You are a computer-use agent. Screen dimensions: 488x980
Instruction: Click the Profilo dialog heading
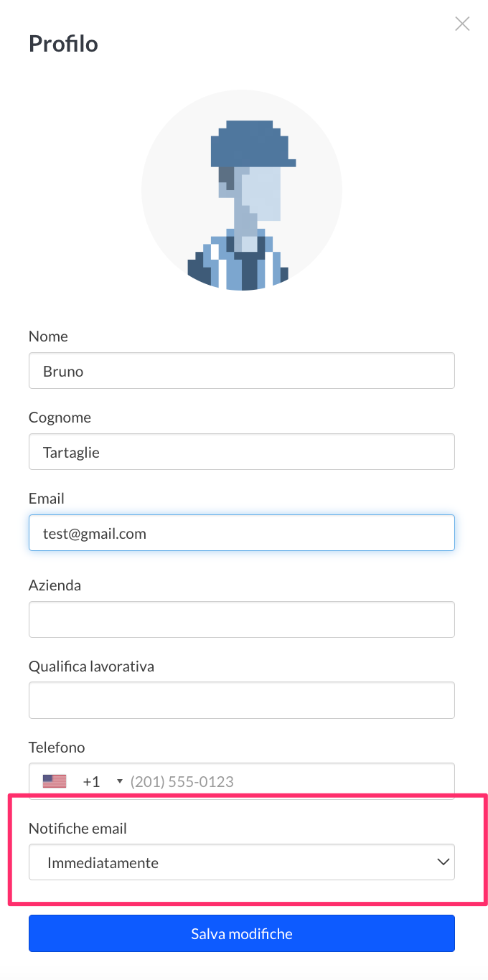pos(63,44)
